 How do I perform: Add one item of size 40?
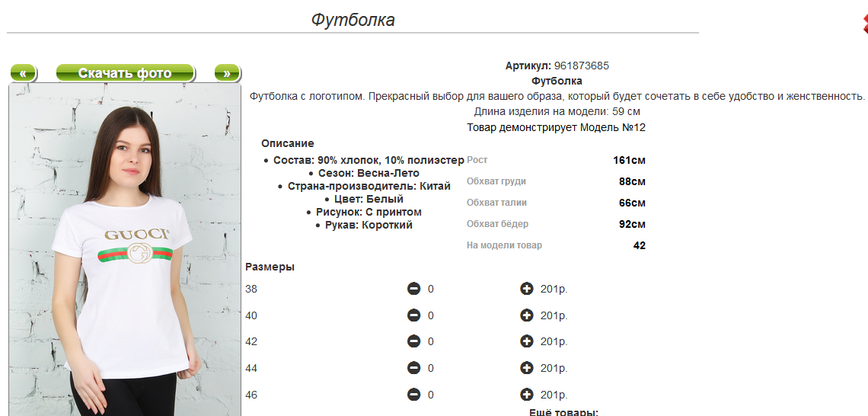pos(526,315)
